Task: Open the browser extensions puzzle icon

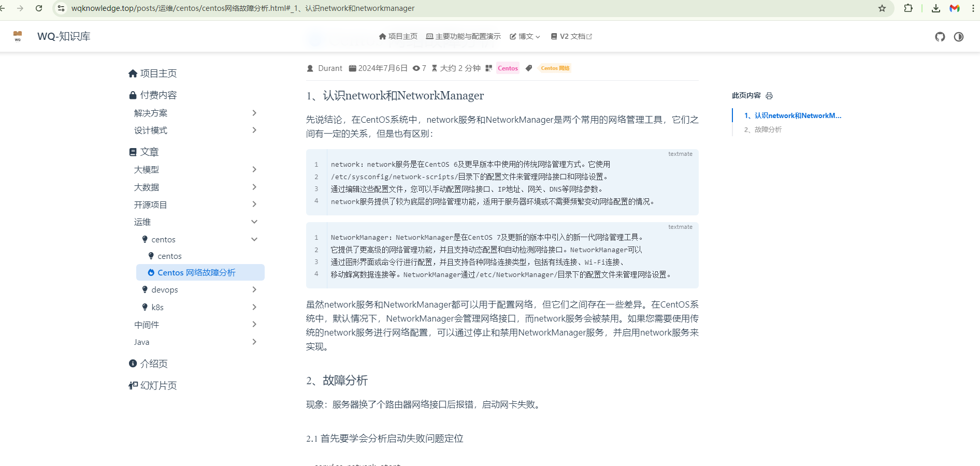Action: tap(908, 8)
